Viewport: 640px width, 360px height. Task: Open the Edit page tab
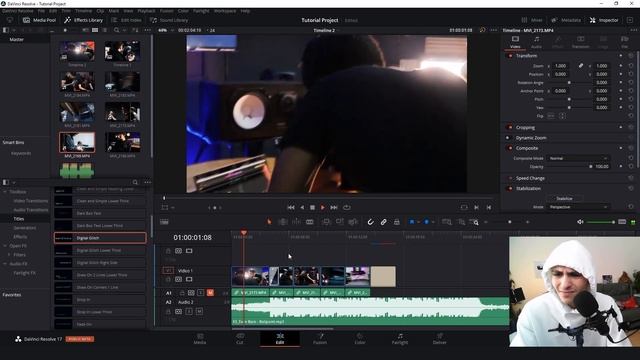280,338
